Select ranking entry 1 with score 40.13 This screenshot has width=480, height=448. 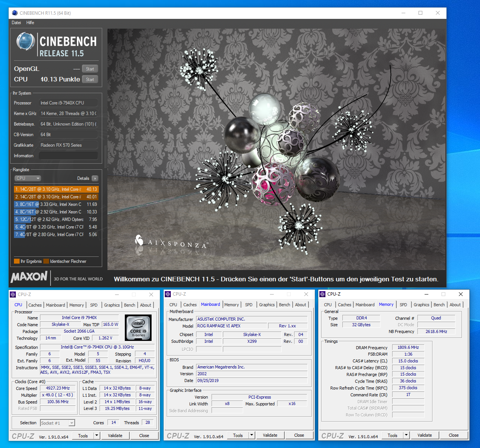56,189
